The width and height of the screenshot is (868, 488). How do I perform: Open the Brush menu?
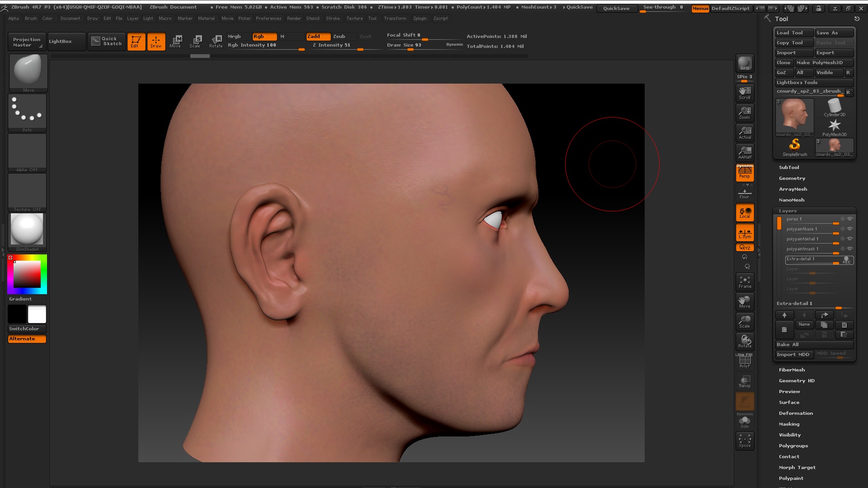(31, 19)
